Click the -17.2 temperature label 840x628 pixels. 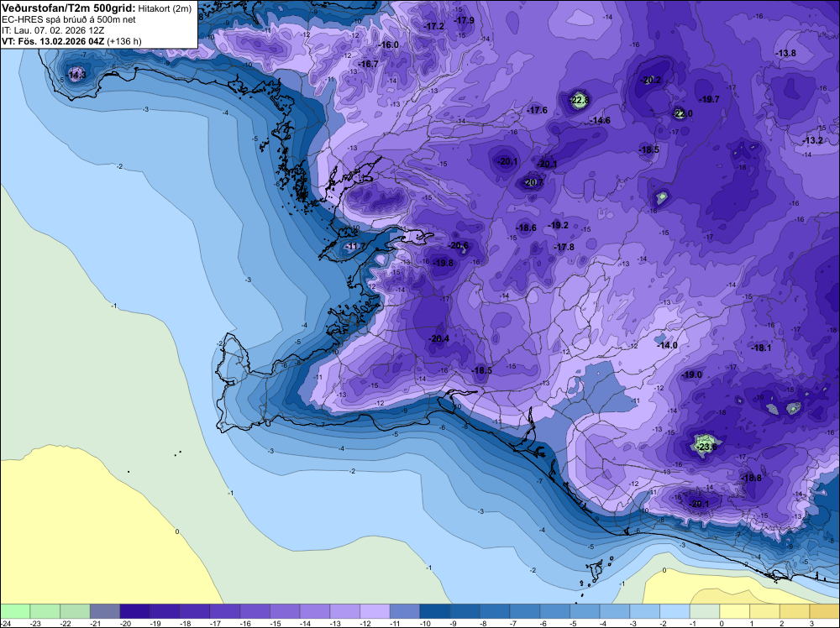click(434, 26)
